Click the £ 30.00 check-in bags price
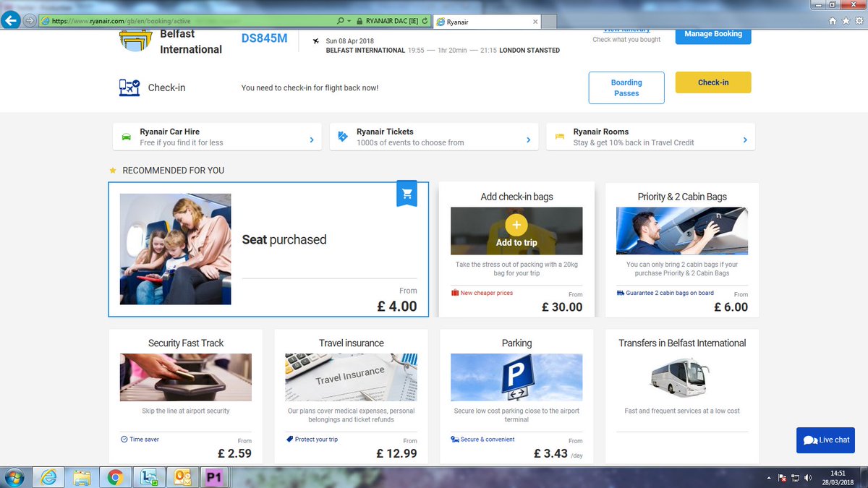The height and width of the screenshot is (488, 868). coord(562,307)
